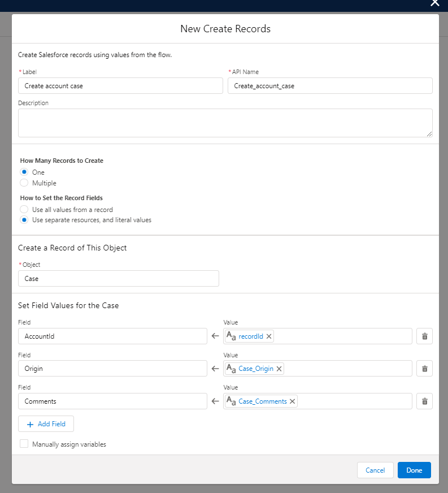Enable the Manually assign variables checkbox

click(24, 443)
